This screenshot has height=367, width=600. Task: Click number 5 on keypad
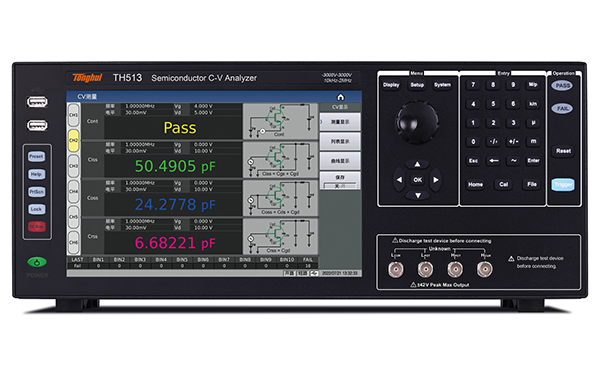(x=493, y=104)
